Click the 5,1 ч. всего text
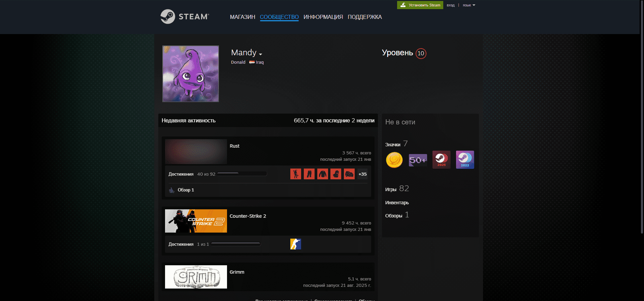The image size is (644, 301). (x=359, y=279)
